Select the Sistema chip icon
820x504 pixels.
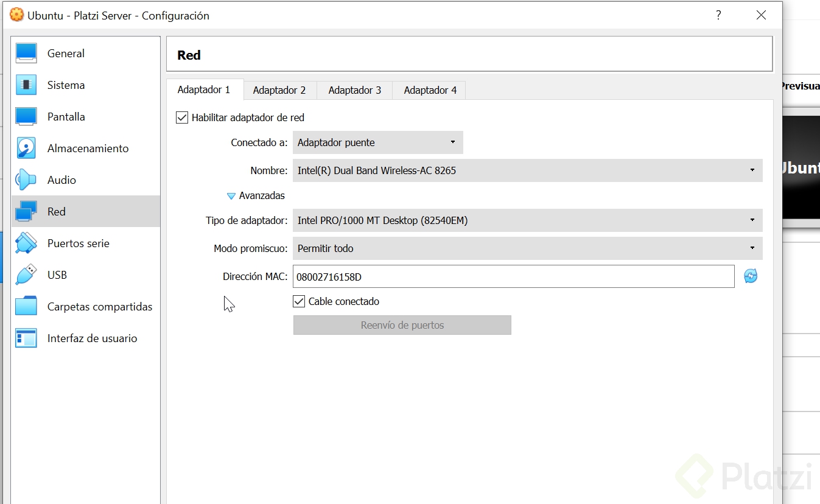26,85
